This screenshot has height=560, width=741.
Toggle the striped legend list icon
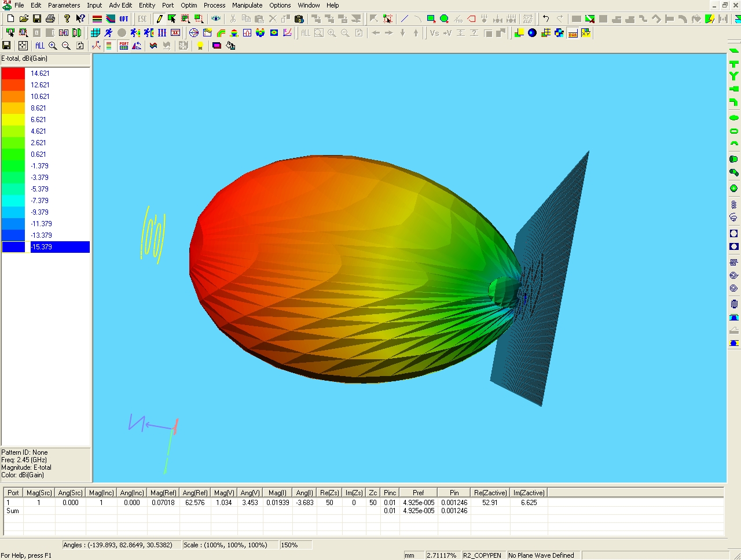tap(108, 46)
